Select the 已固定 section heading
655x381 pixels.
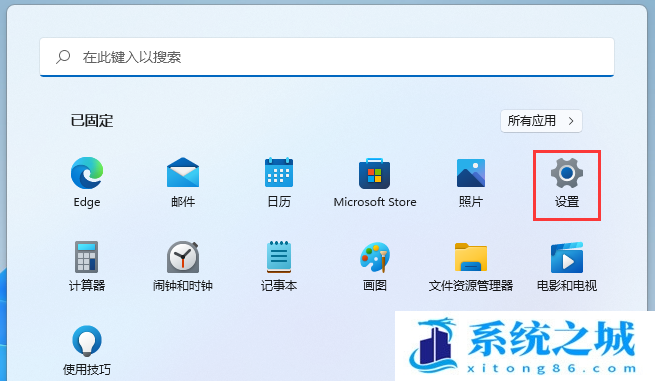click(92, 121)
